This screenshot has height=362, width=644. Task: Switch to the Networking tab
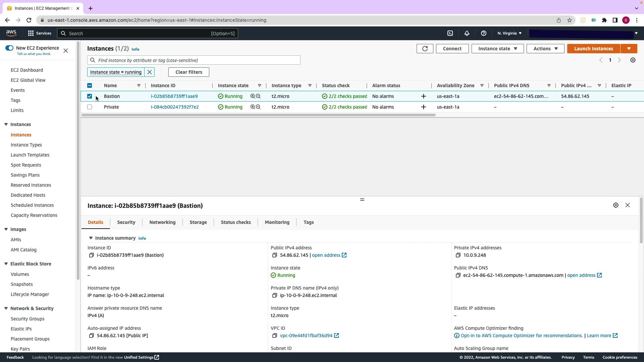(x=162, y=222)
